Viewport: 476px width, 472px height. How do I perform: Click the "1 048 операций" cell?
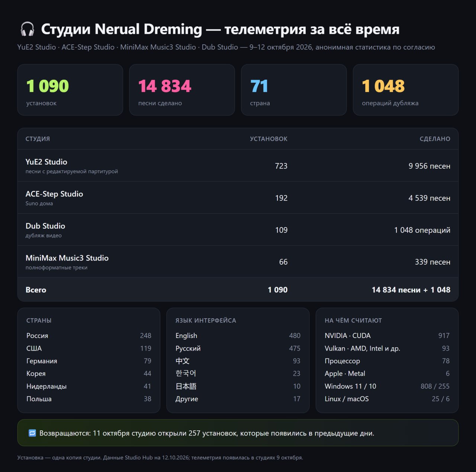[x=422, y=230]
